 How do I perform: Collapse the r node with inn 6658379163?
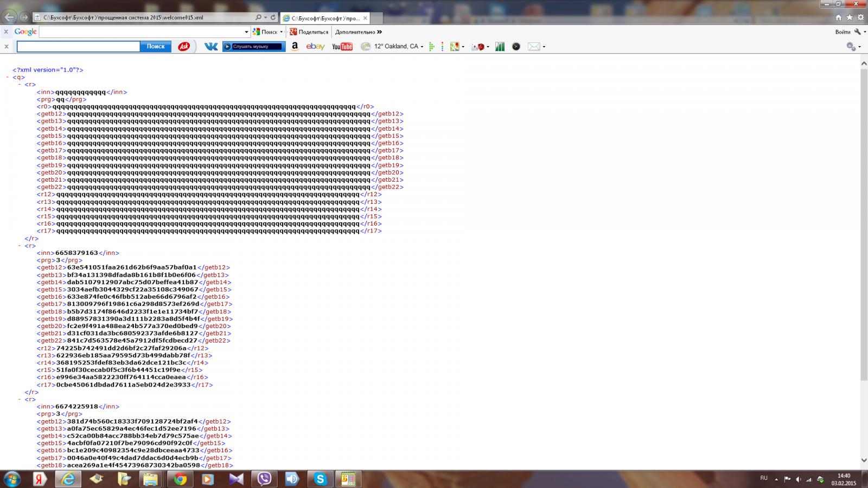(x=20, y=246)
